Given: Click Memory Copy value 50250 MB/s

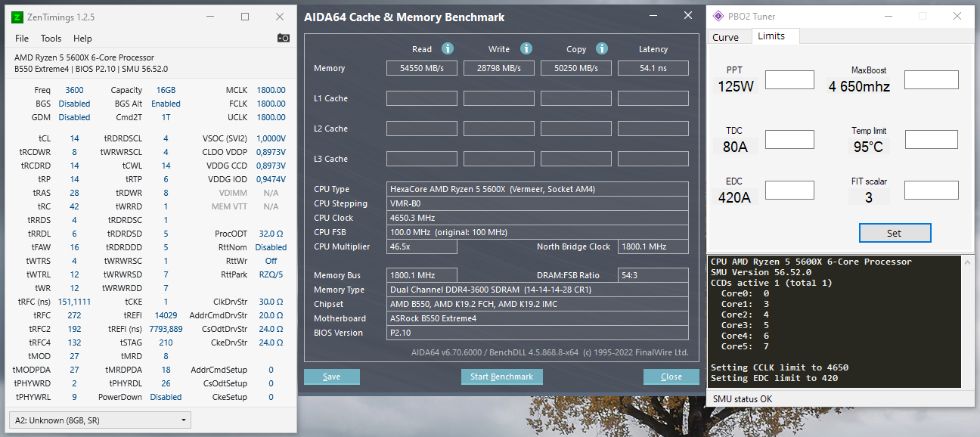Looking at the screenshot, I should pyautogui.click(x=576, y=68).
